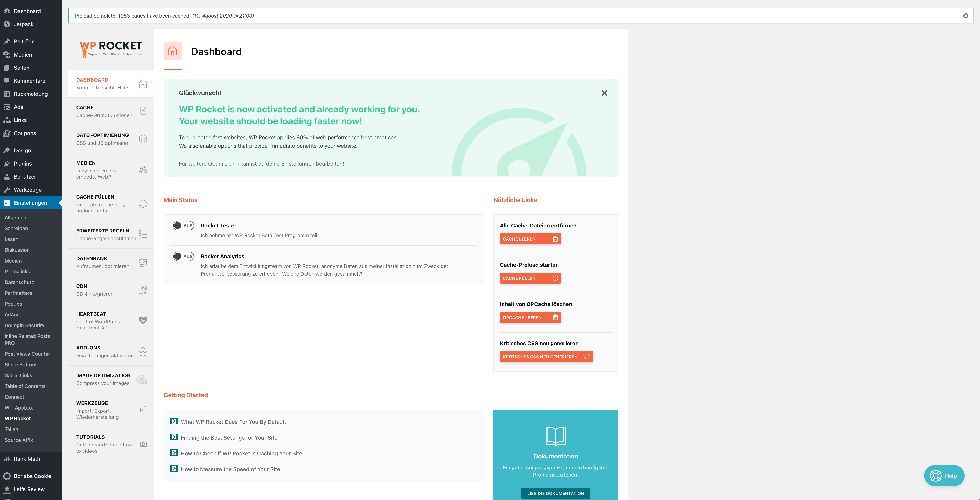Click the Add-ons boxes icon
The image size is (980, 500).
click(x=143, y=351)
